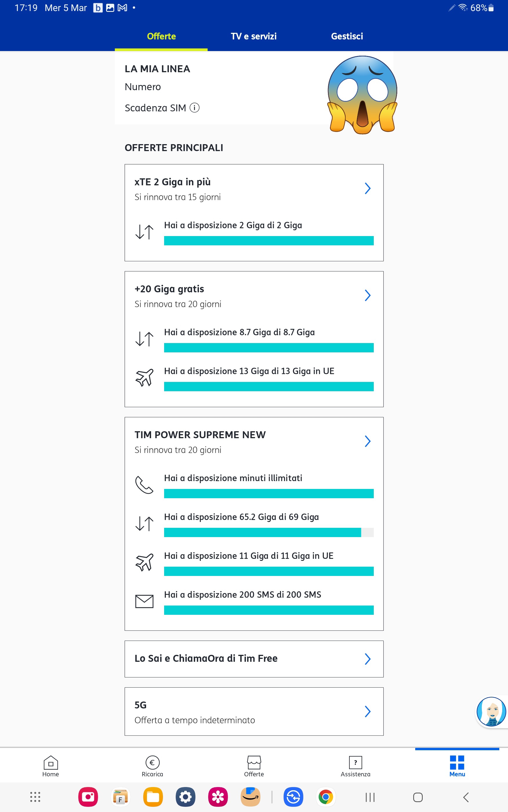The width and height of the screenshot is (508, 812).
Task: Expand TIM POWER SUPREME NEW details chevron
Action: tap(368, 441)
